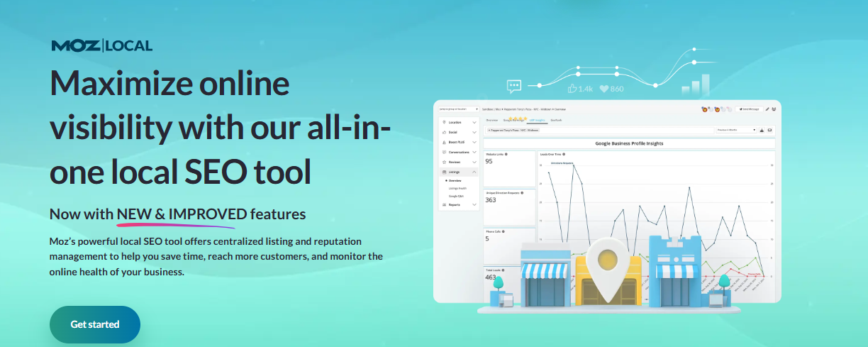
Task: Click the info icon next to Leads Over Time
Action: pos(564,154)
